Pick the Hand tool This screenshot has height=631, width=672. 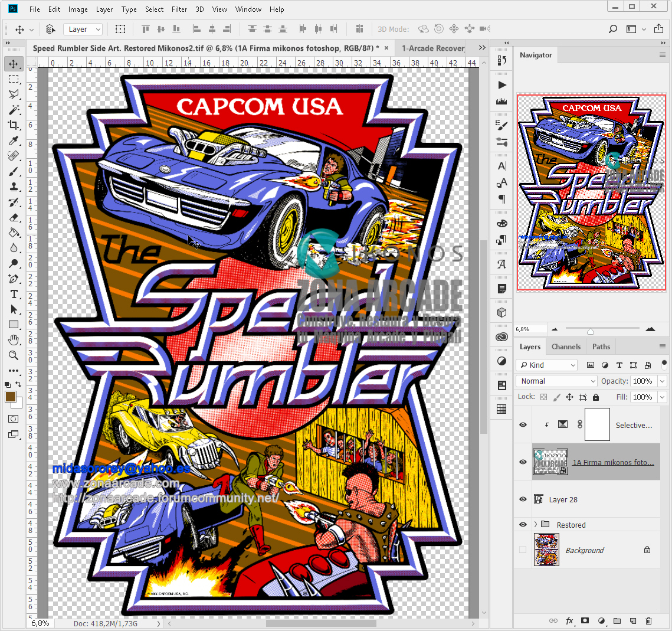[14, 340]
